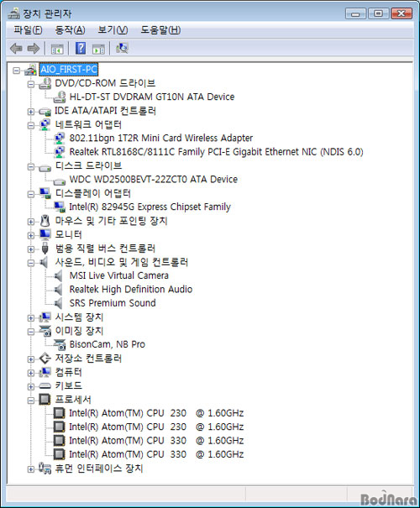Image resolution: width=420 pixels, height=508 pixels.
Task: Collapse the DVD/CD-ROM 드라이브 node
Action: tap(31, 84)
